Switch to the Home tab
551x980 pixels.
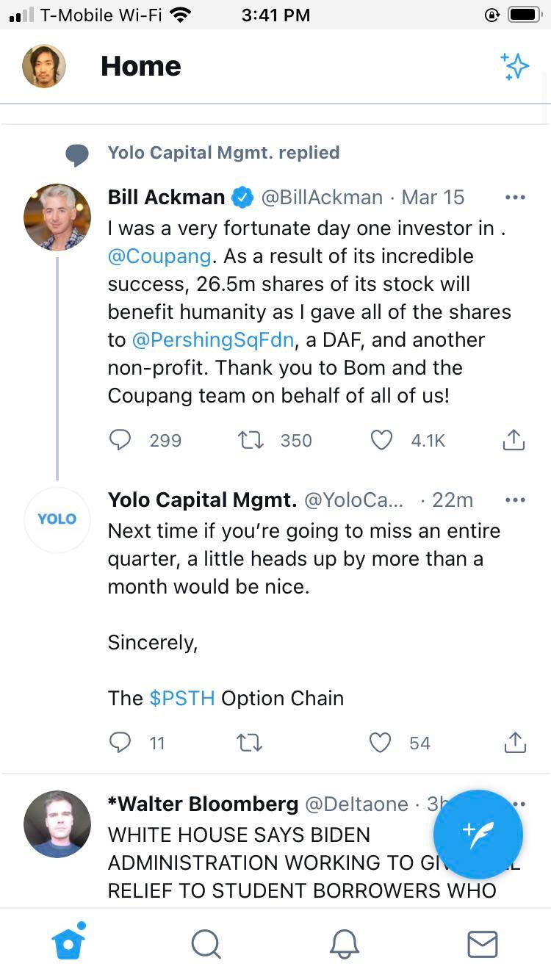pyautogui.click(x=69, y=943)
